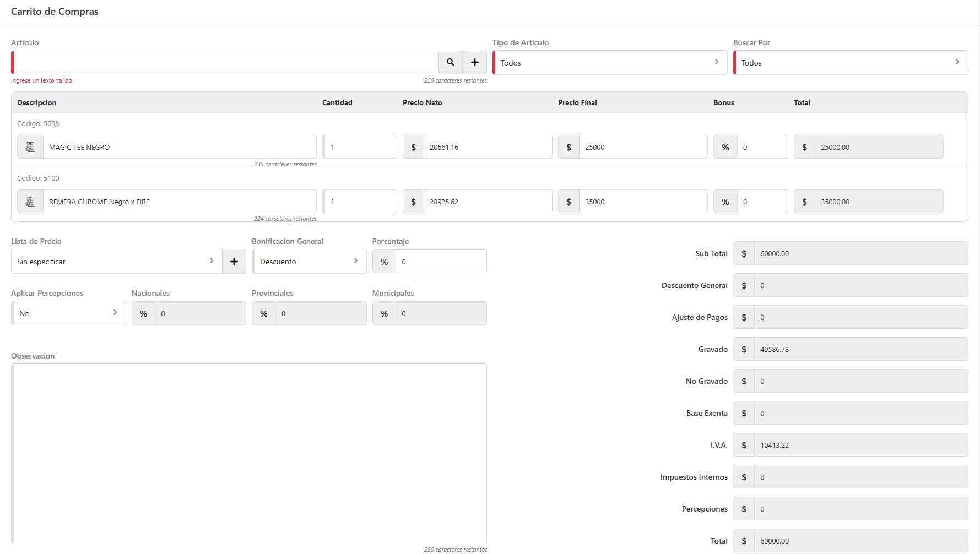
Task: Open the Tipo de Articulo dropdown
Action: pyautogui.click(x=609, y=63)
